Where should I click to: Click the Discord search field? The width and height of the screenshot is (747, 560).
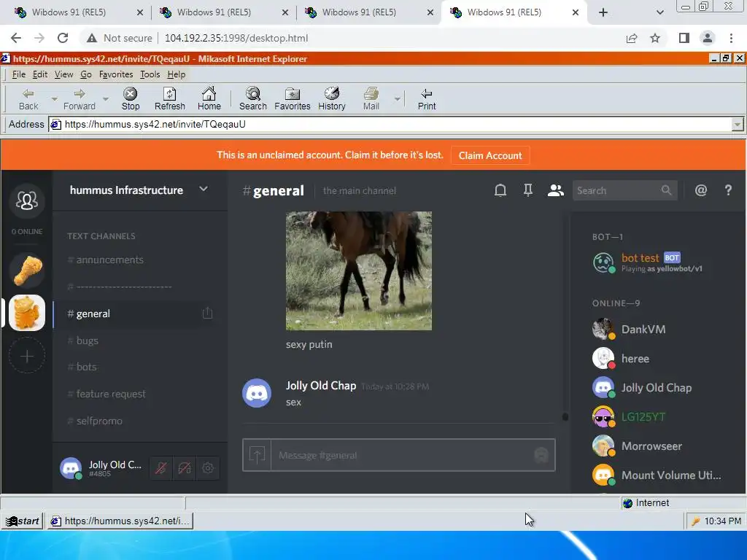pyautogui.click(x=624, y=190)
